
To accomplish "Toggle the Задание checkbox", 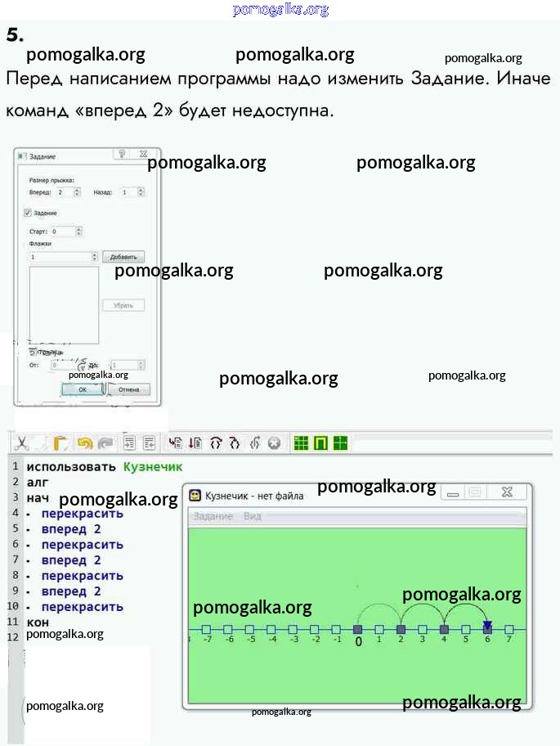I will tap(28, 213).
